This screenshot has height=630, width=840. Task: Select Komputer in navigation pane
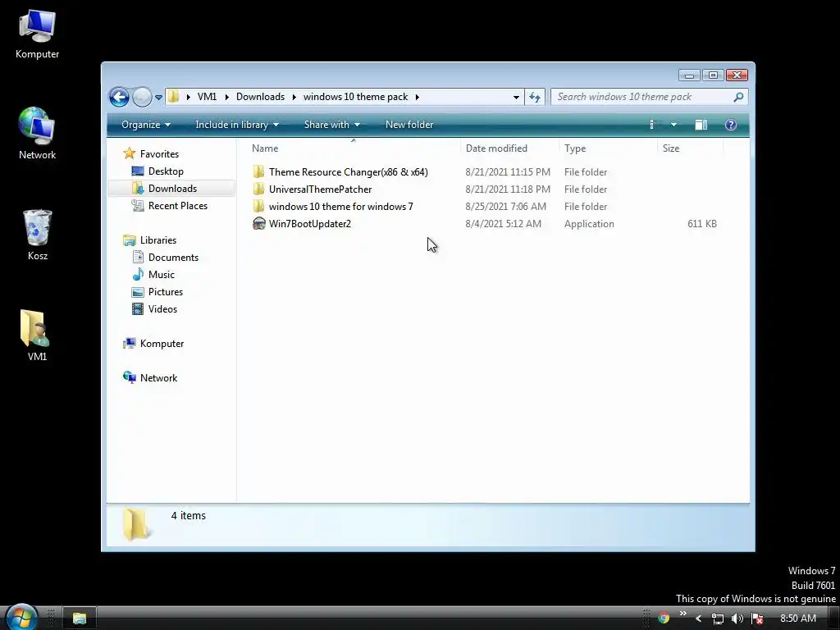162,344
